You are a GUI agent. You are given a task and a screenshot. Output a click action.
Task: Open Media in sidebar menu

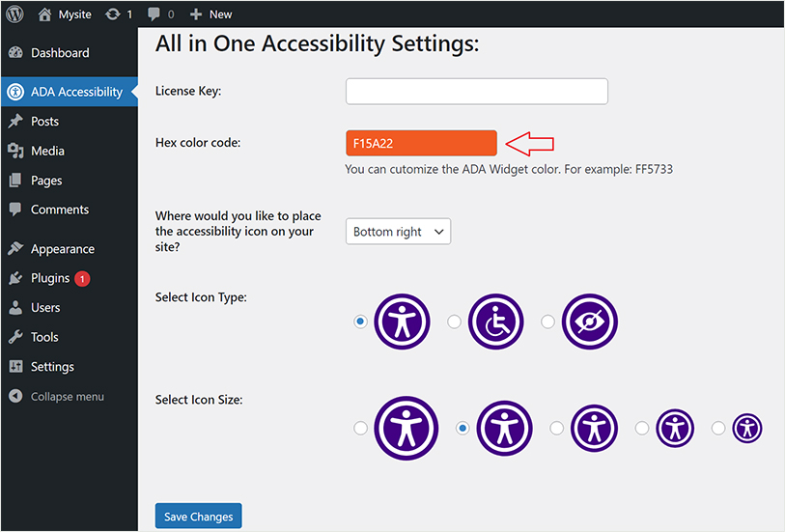tap(47, 151)
